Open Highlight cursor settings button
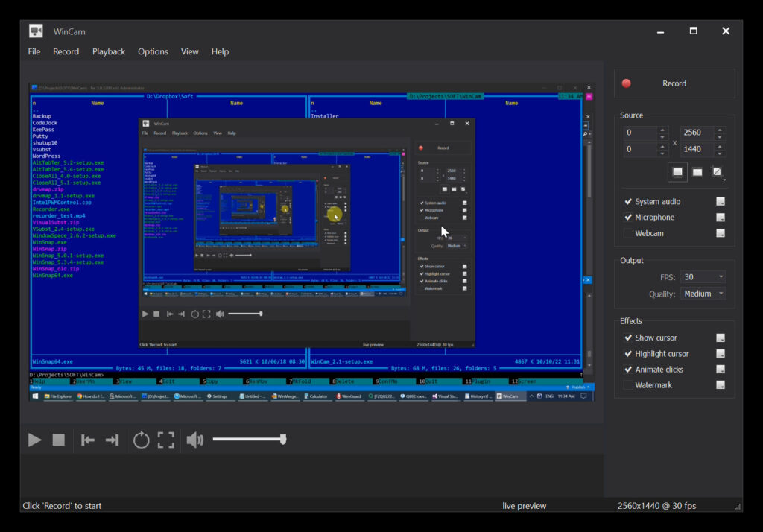 (x=721, y=353)
